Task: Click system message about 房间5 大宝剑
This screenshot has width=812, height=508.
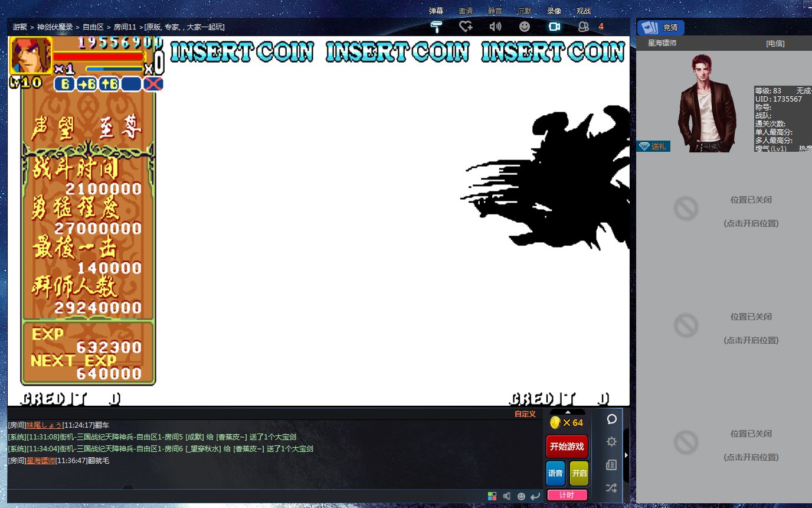Action: (x=152, y=437)
